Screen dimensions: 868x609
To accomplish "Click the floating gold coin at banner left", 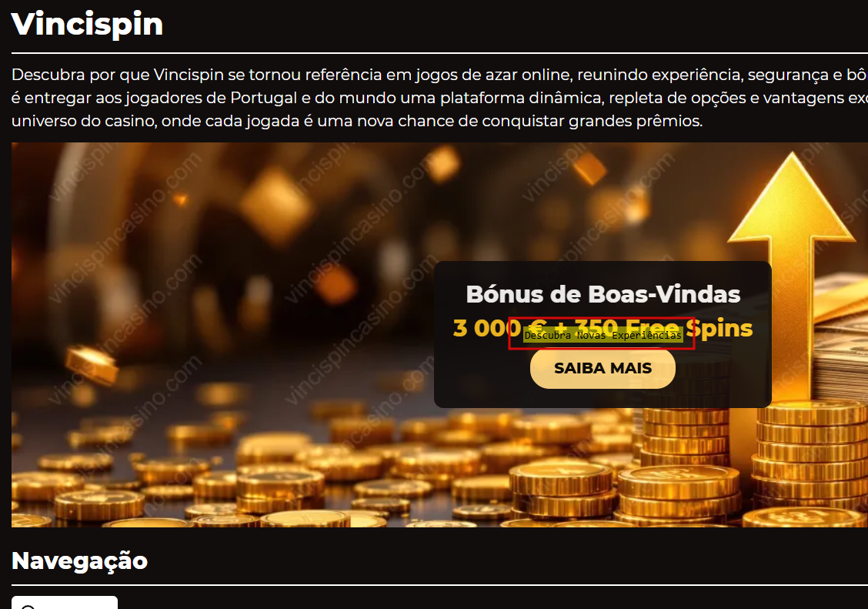I will tap(92, 364).
